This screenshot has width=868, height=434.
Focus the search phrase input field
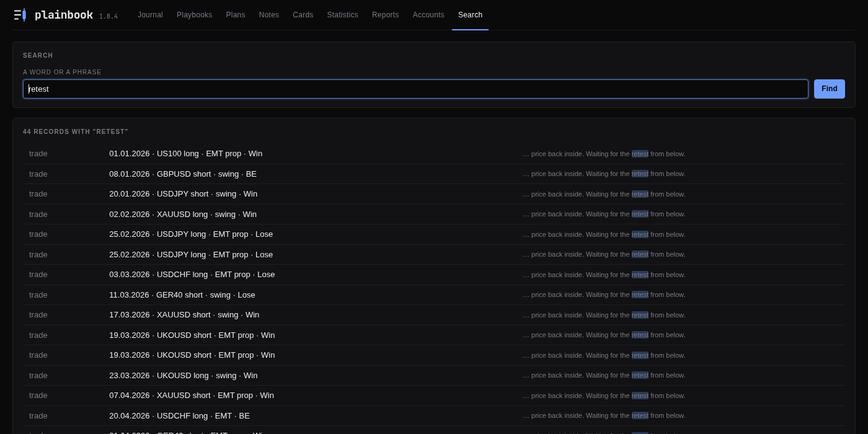415,89
